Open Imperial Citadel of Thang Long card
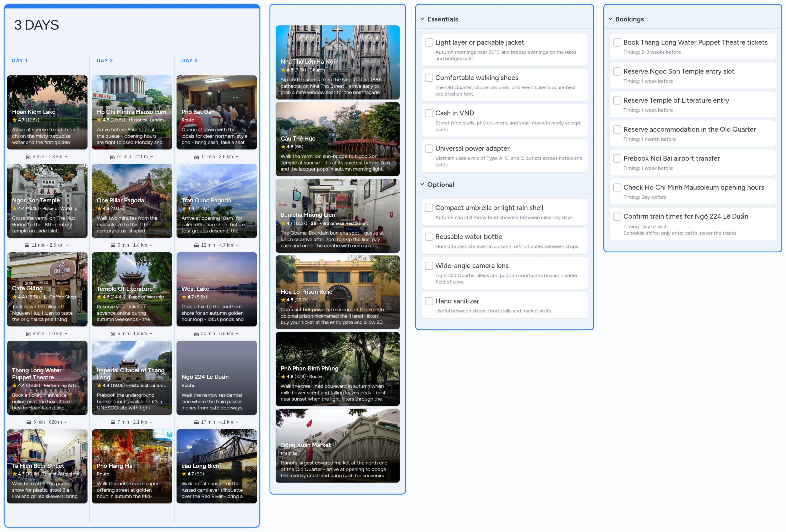The image size is (786, 532). pyautogui.click(x=132, y=378)
